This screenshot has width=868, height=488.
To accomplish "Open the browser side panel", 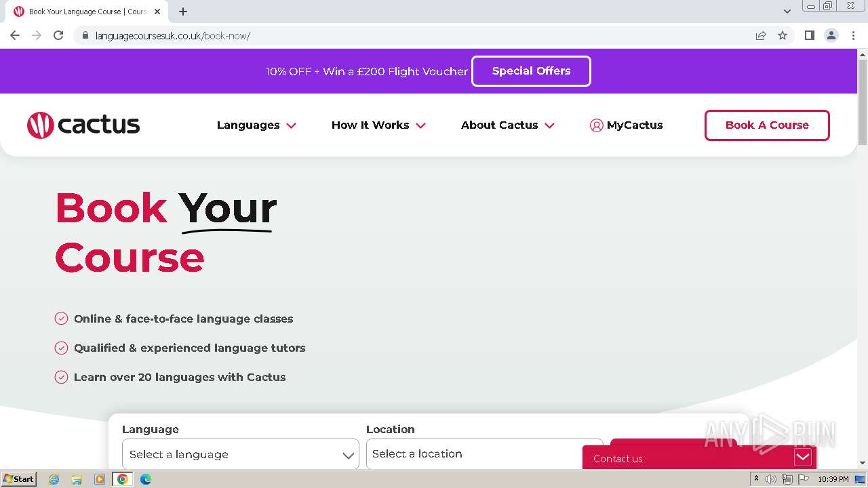I will (809, 35).
